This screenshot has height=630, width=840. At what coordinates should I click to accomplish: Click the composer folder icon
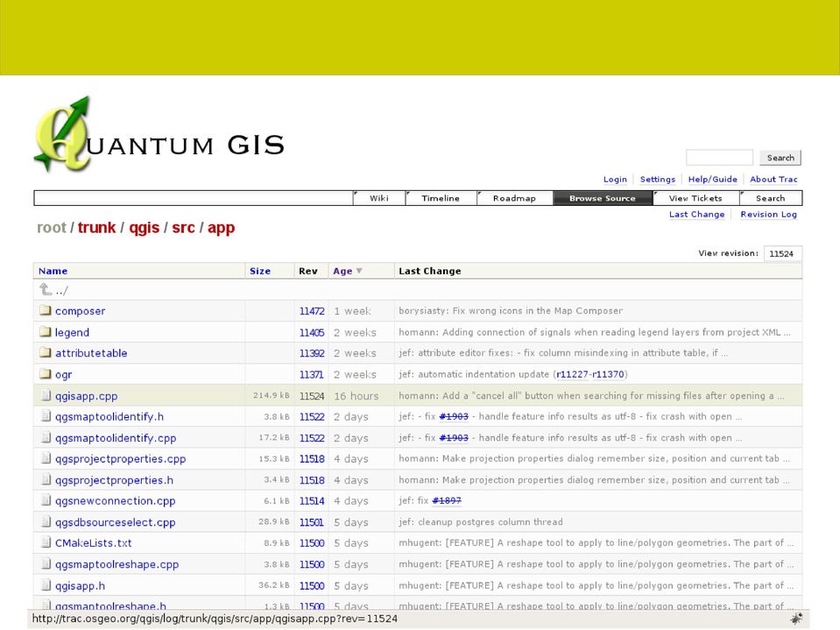[x=46, y=310]
